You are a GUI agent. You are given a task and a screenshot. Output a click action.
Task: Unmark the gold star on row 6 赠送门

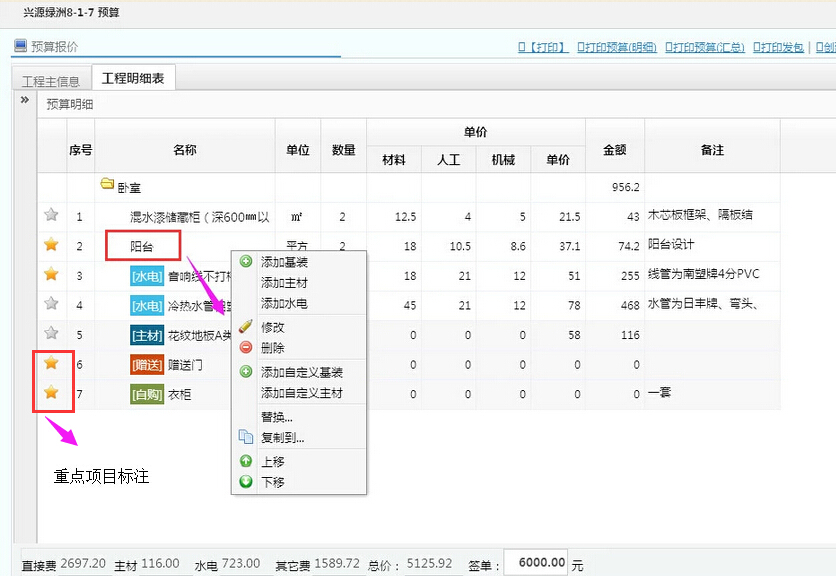(x=51, y=364)
